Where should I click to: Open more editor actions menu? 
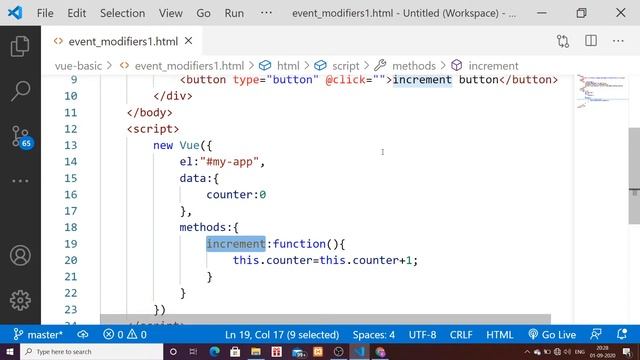click(x=618, y=41)
